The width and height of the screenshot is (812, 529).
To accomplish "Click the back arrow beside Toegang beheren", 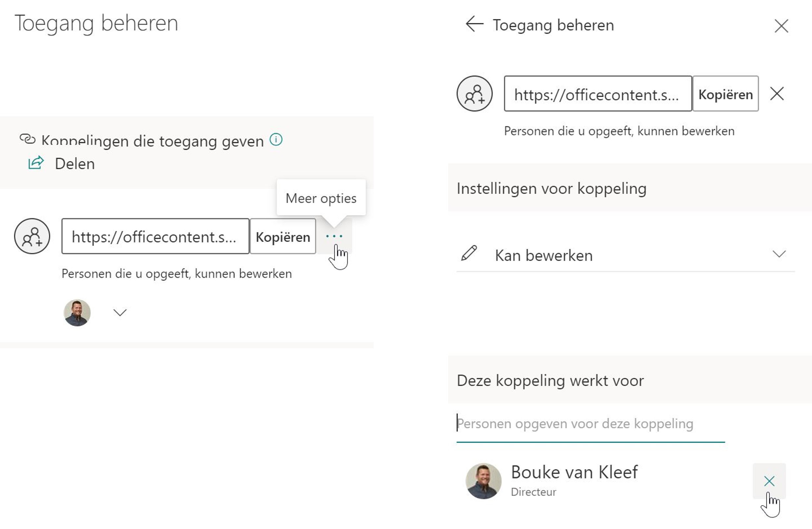I will (475, 24).
